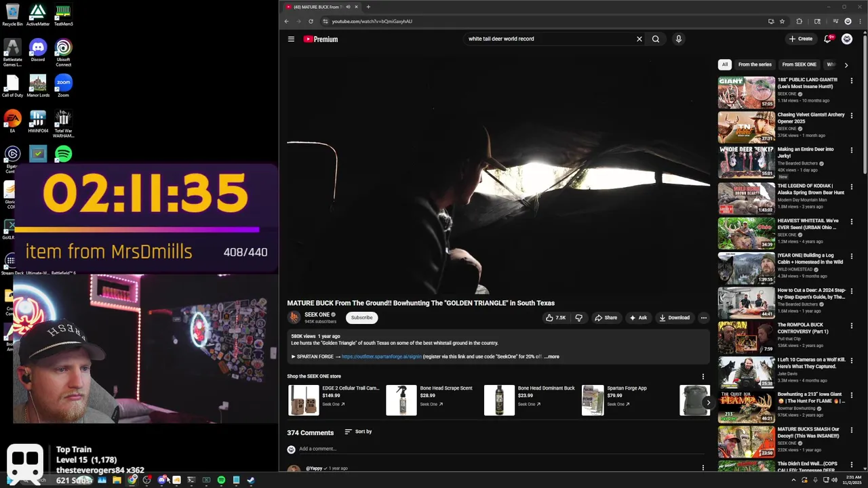Show more filter chips with arrow

point(846,65)
